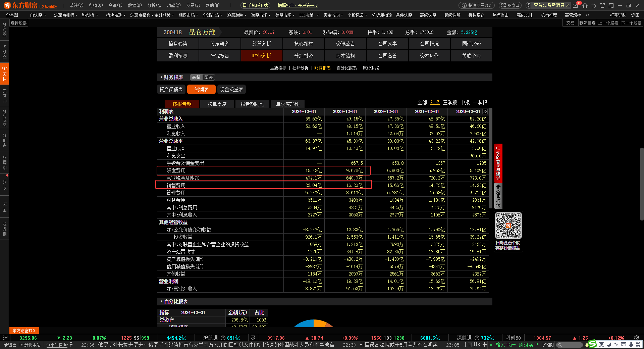Click the 把握机会 promotional link

click(x=298, y=5)
